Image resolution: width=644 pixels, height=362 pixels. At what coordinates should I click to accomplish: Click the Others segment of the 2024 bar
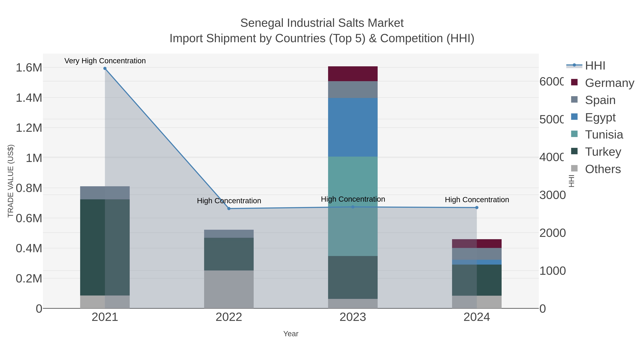click(477, 302)
